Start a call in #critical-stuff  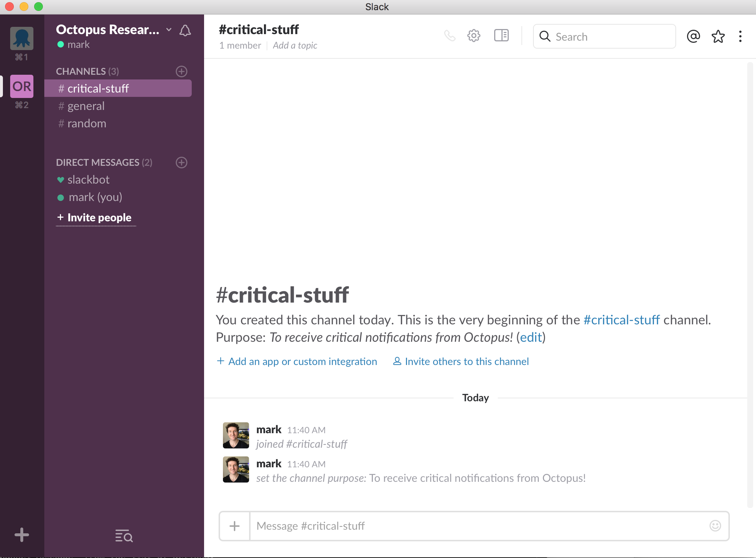click(x=450, y=36)
